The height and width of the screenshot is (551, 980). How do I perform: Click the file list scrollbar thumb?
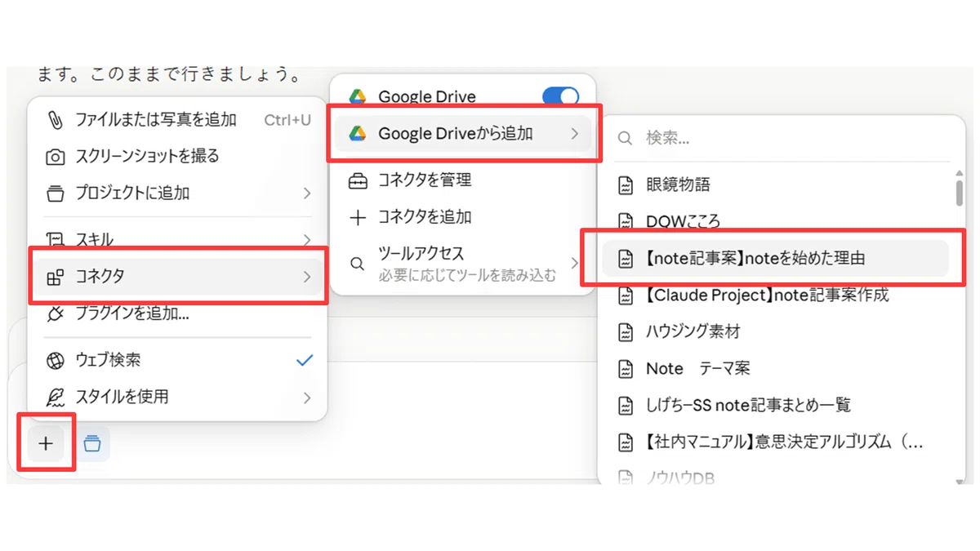(959, 193)
